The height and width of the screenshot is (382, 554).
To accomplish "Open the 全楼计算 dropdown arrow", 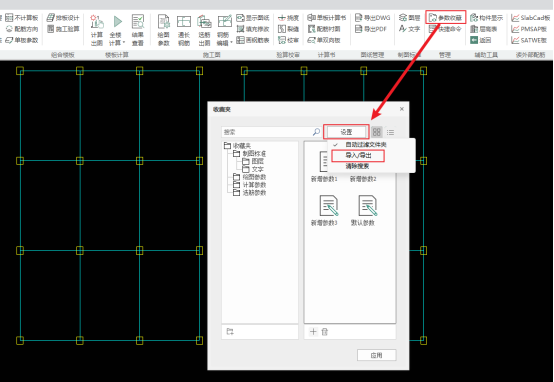I will point(124,43).
